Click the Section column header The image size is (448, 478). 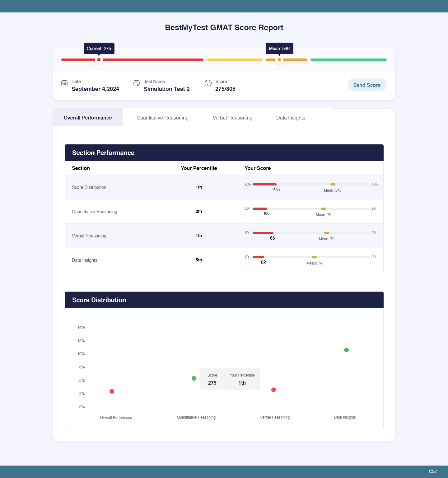pyautogui.click(x=81, y=168)
